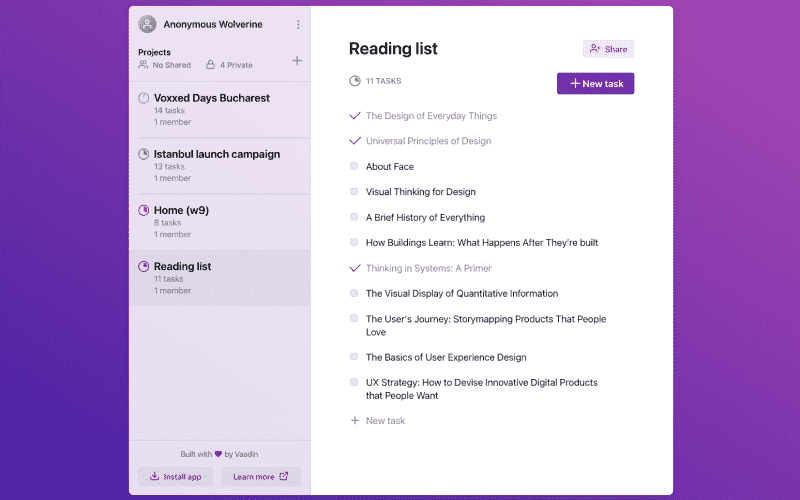Screen dimensions: 800x500
Task: Open the Voxxed Days Bucharest project
Action: coord(212,99)
